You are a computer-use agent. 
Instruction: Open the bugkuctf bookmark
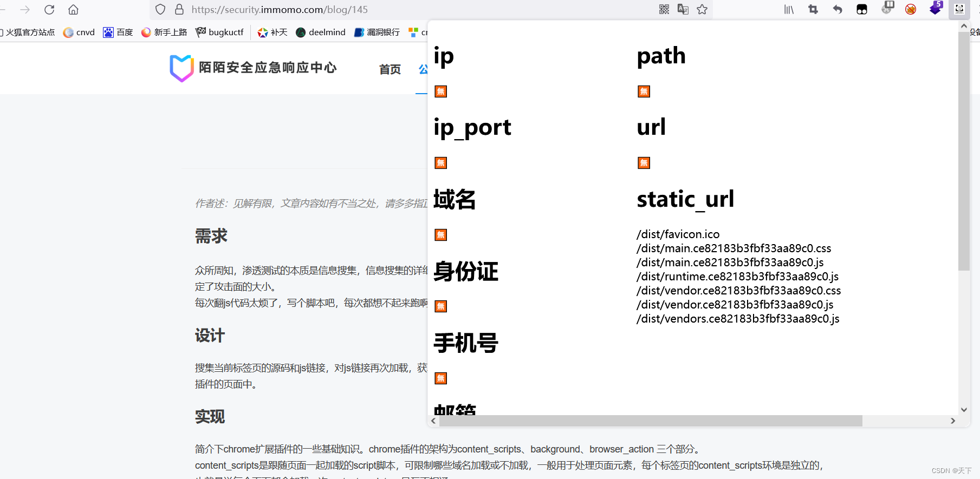pyautogui.click(x=219, y=32)
